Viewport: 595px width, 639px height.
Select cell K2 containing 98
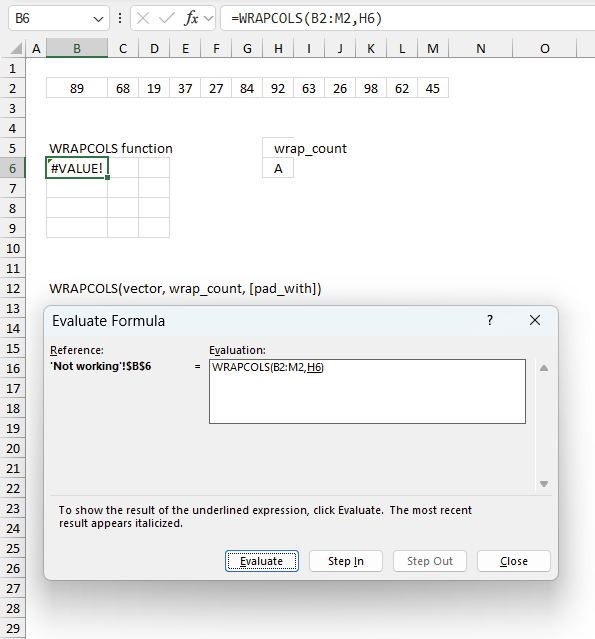pyautogui.click(x=371, y=88)
